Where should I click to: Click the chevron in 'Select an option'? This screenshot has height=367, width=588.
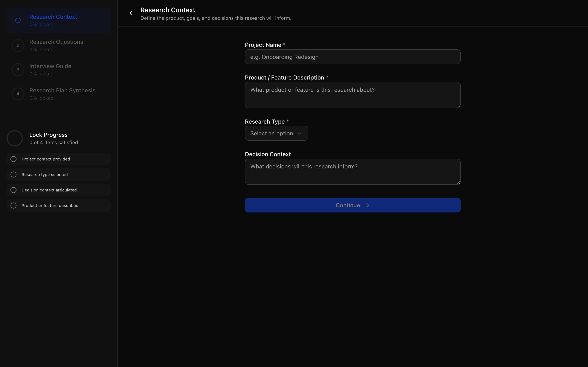[x=299, y=134]
